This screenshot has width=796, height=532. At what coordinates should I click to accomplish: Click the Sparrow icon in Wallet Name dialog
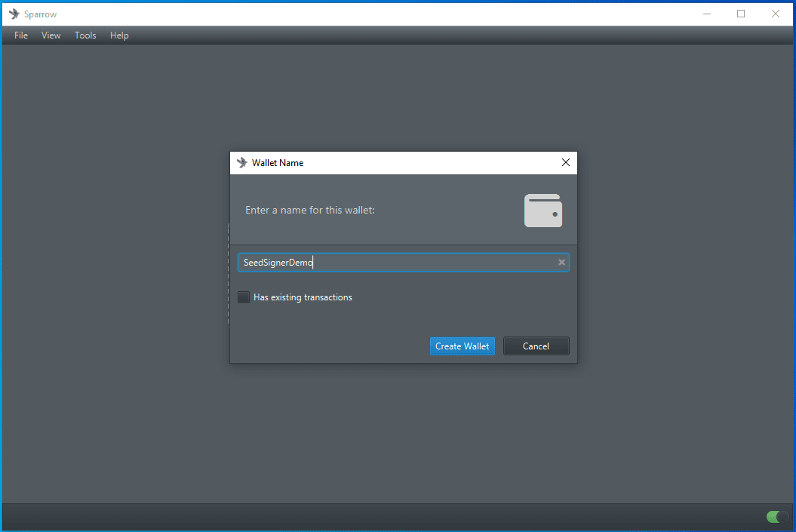point(242,162)
